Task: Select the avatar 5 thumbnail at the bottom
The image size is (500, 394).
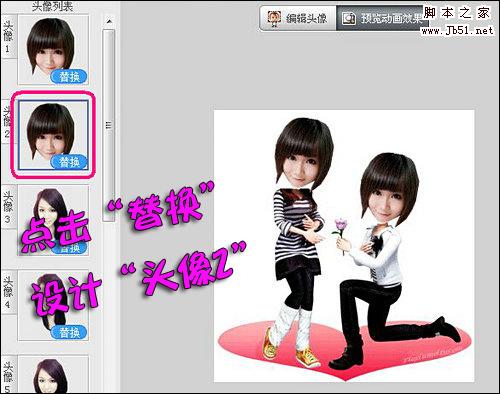Action: point(53,374)
